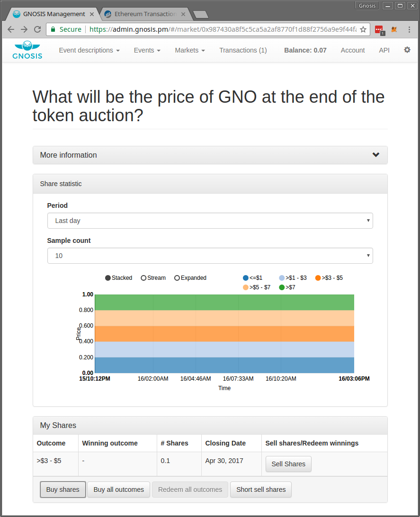
Task: Click the Buy all outcomes button
Action: pyautogui.click(x=118, y=490)
